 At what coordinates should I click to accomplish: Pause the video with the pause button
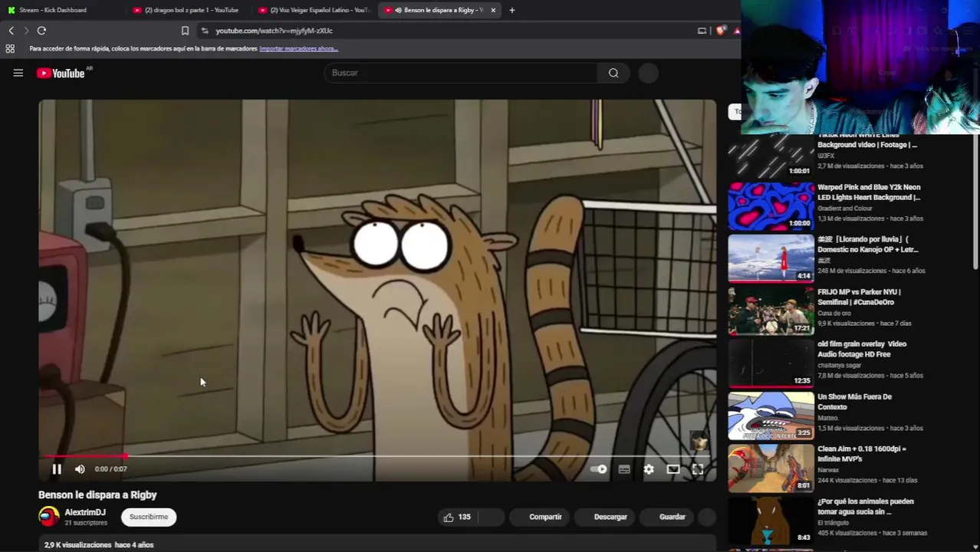[57, 469]
